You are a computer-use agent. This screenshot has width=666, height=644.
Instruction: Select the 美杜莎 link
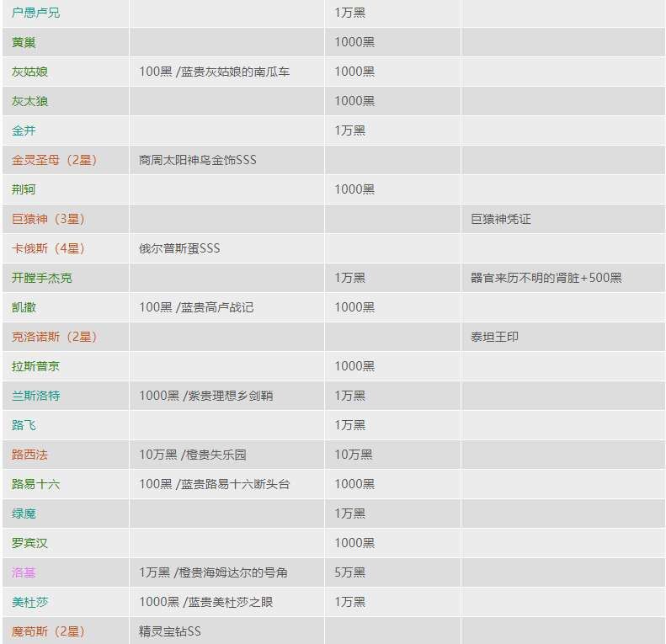(x=30, y=602)
